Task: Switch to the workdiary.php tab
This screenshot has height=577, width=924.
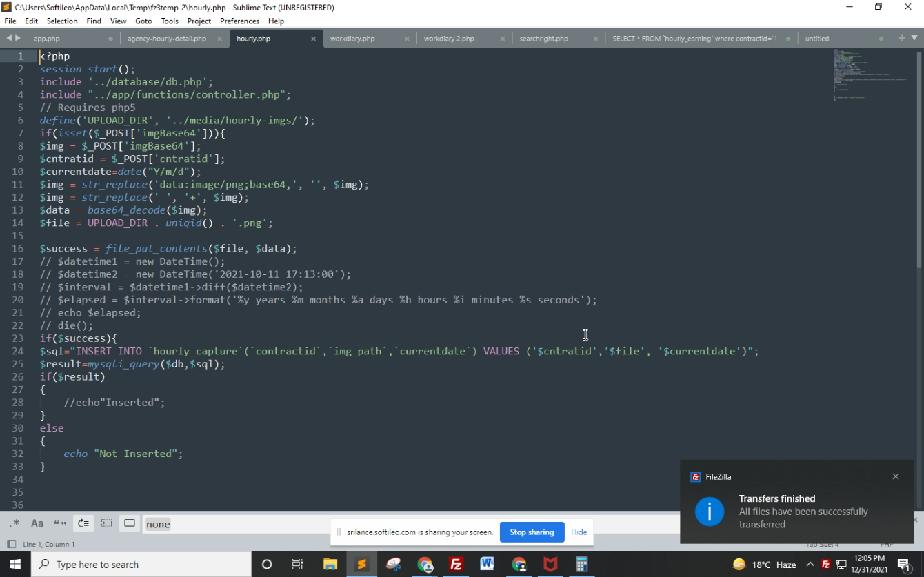Action: click(352, 39)
